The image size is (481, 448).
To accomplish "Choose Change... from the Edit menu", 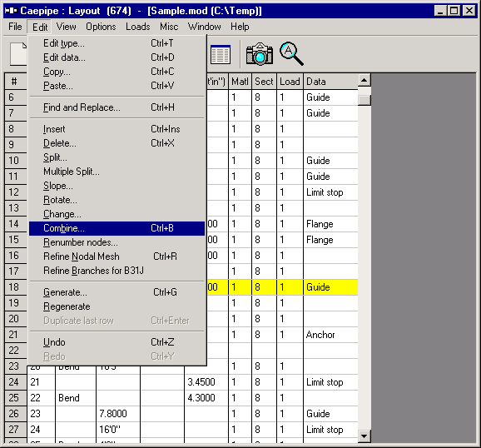I will tap(117, 214).
